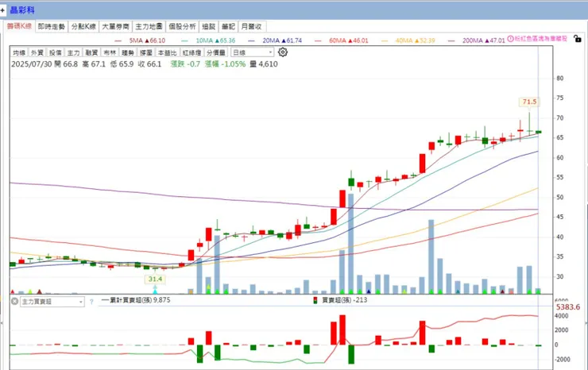Click the 紅綠燈 button
The height and width of the screenshot is (370, 588).
[x=191, y=52]
